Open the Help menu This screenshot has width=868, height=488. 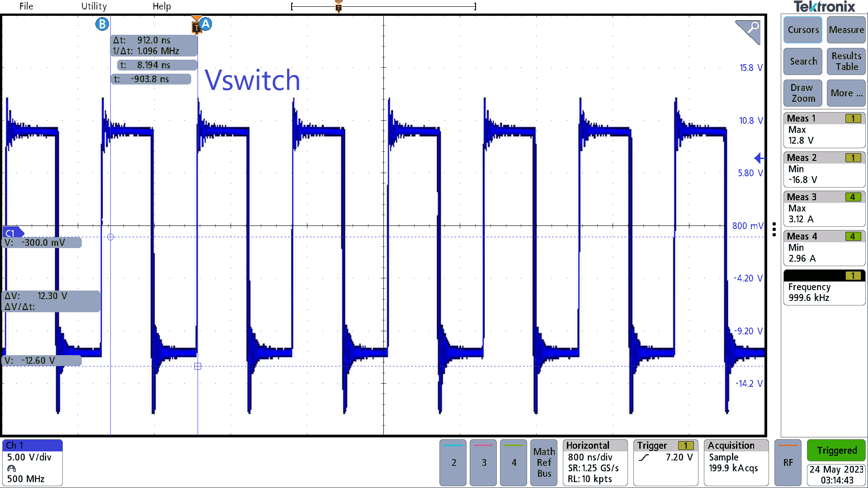[x=161, y=6]
